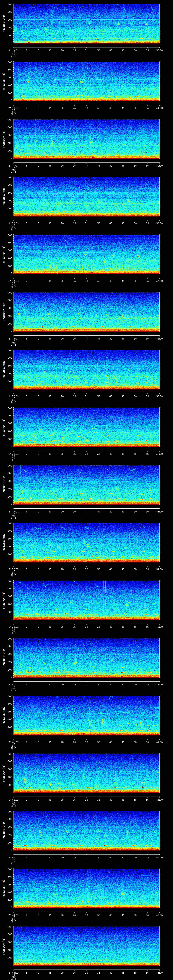Click the 21:30:00 start time label
The image size is (173, 980).
(x=13, y=108)
